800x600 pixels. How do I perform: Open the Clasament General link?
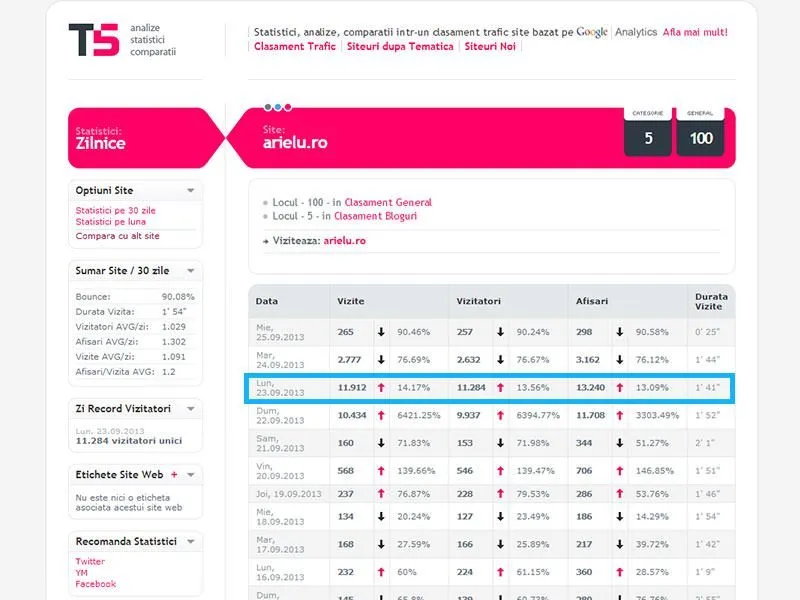pos(388,203)
